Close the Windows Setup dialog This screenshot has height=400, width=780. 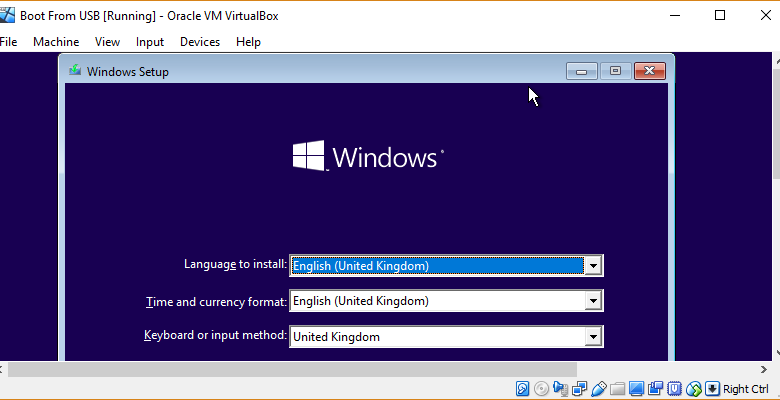coord(649,71)
